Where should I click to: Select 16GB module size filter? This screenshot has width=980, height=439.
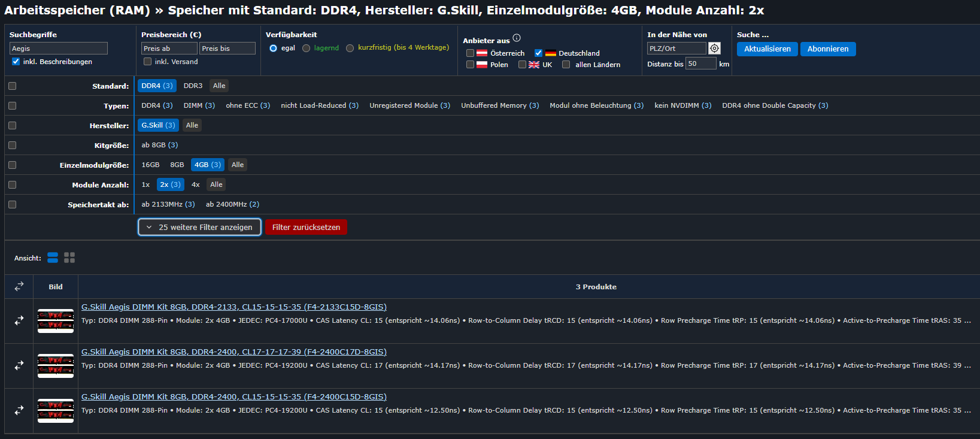(150, 165)
